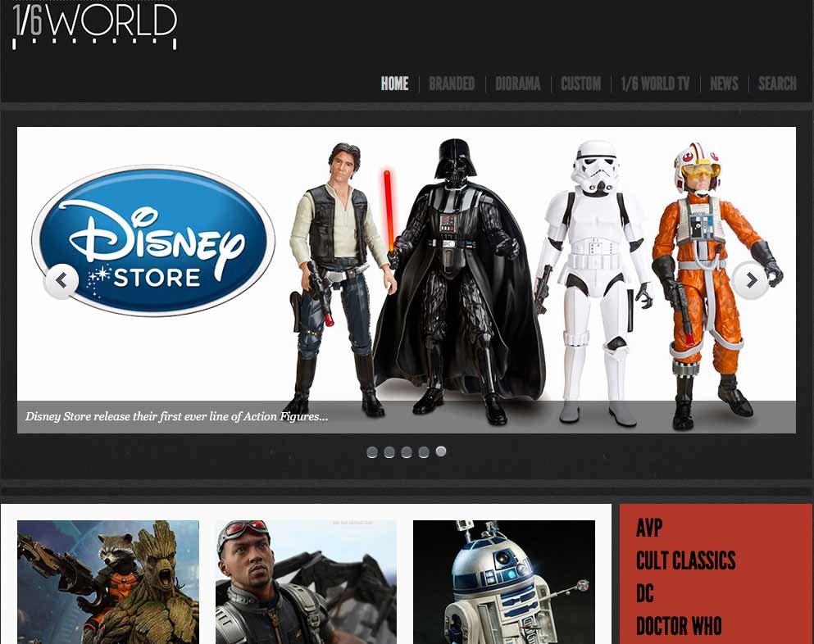Select the fifth slider pagination dot

[441, 451]
